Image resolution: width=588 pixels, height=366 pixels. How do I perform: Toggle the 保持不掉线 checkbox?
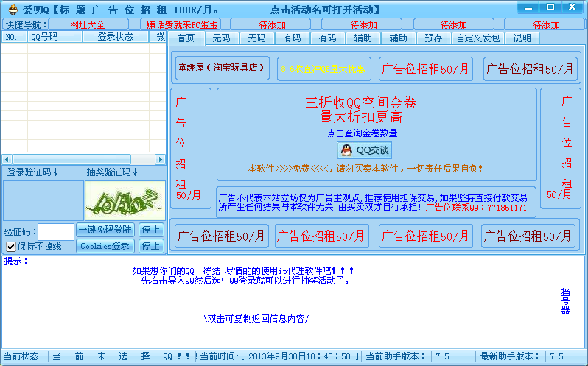pos(11,247)
